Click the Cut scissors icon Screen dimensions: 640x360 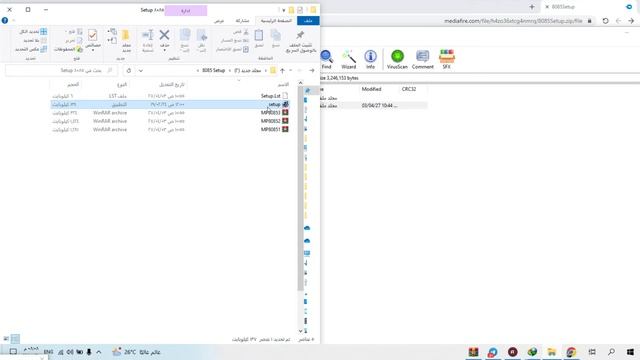[246, 31]
